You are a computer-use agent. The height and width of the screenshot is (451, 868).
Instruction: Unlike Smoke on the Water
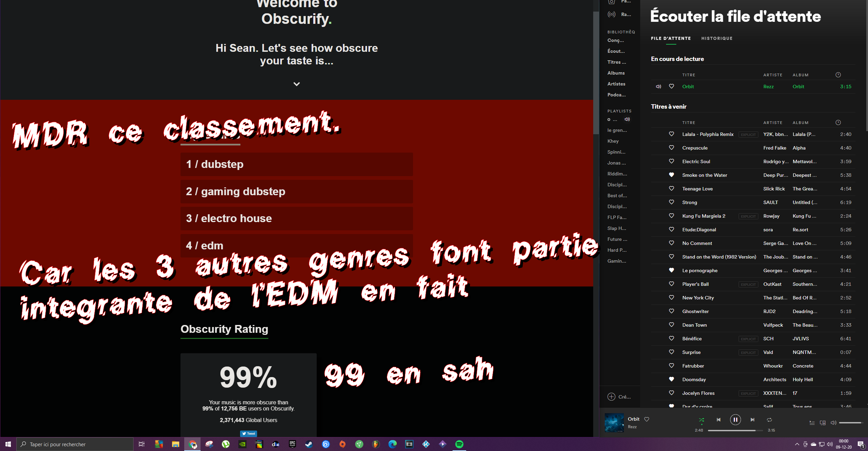[x=672, y=175]
